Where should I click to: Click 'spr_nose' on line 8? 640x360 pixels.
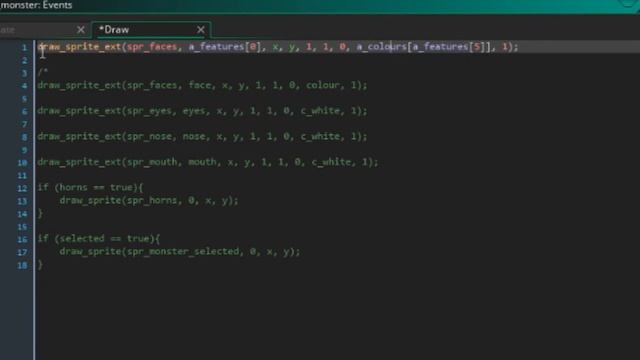[x=149, y=136]
